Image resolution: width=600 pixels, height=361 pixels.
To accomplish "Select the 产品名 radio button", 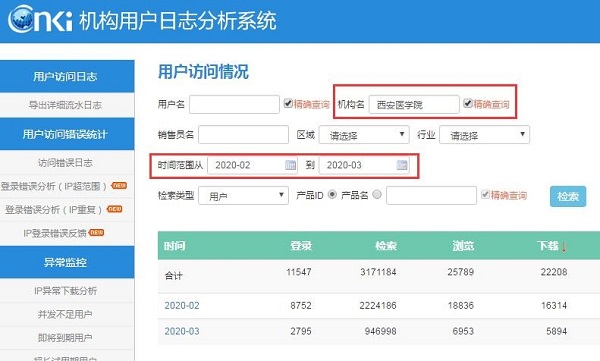I will click(377, 194).
